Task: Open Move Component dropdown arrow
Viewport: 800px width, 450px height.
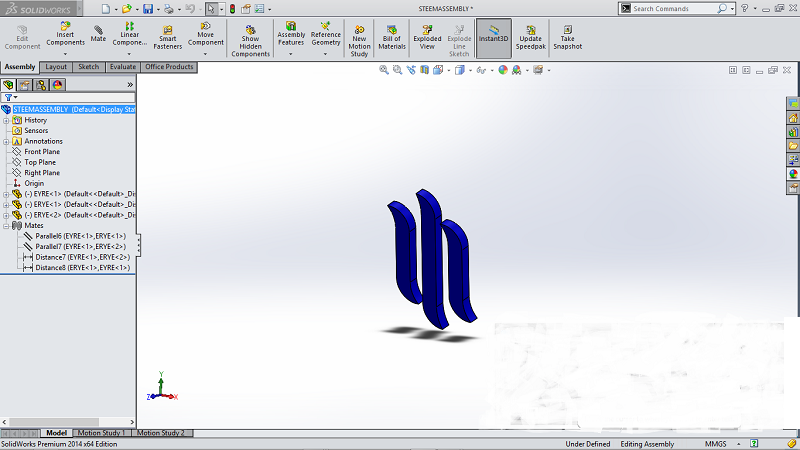Action: (x=206, y=54)
